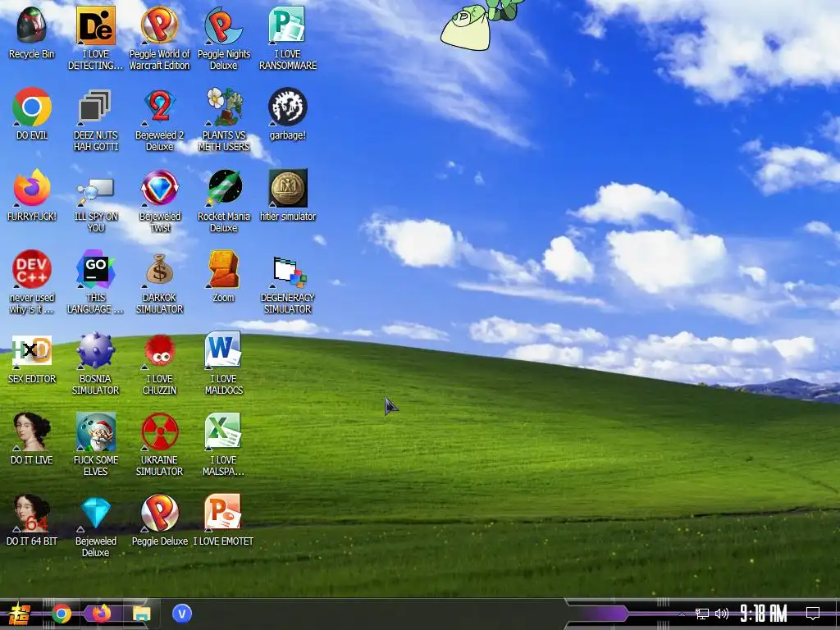Open Google Chrome from the taskbar
The width and height of the screenshot is (840, 630).
[62, 614]
